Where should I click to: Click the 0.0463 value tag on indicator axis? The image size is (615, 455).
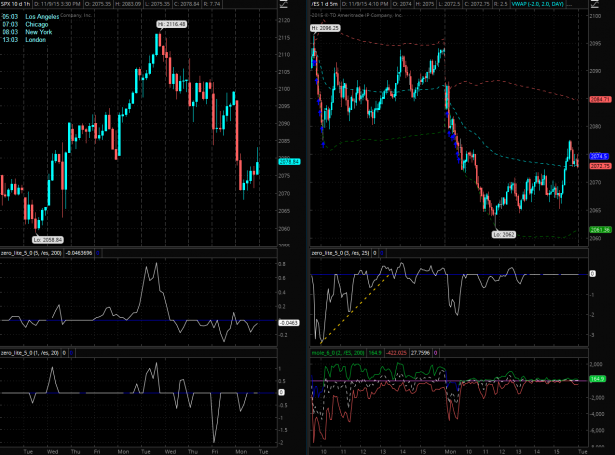pos(289,323)
